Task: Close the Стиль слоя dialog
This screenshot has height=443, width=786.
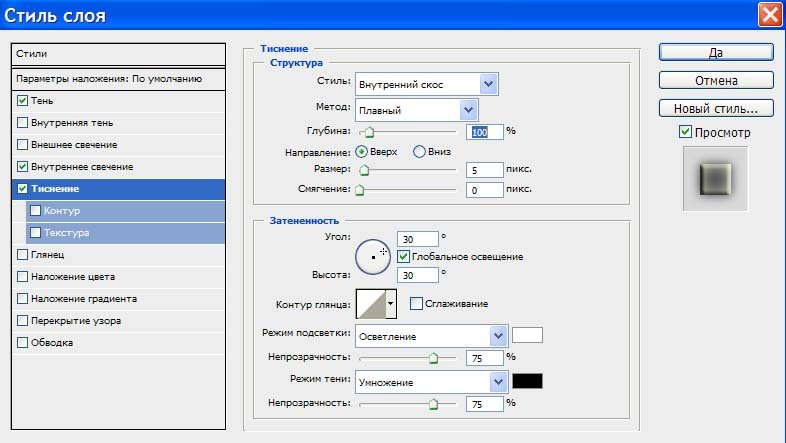Action: [x=769, y=15]
